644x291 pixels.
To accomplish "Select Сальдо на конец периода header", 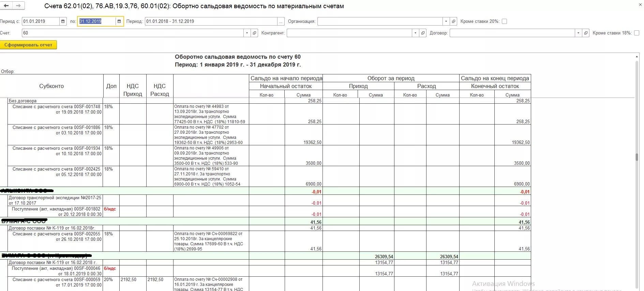I will [495, 78].
